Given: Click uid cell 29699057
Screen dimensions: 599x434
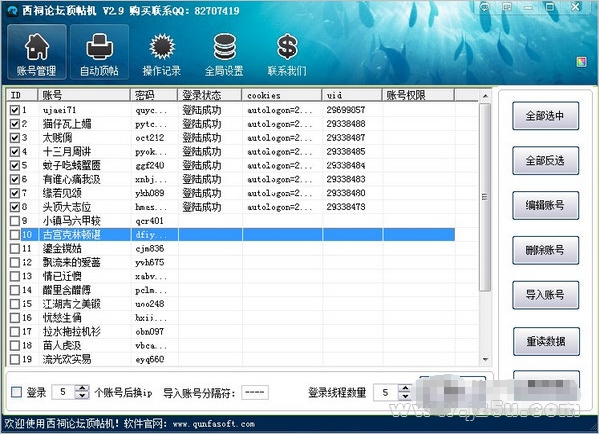Looking at the screenshot, I should tap(346, 110).
